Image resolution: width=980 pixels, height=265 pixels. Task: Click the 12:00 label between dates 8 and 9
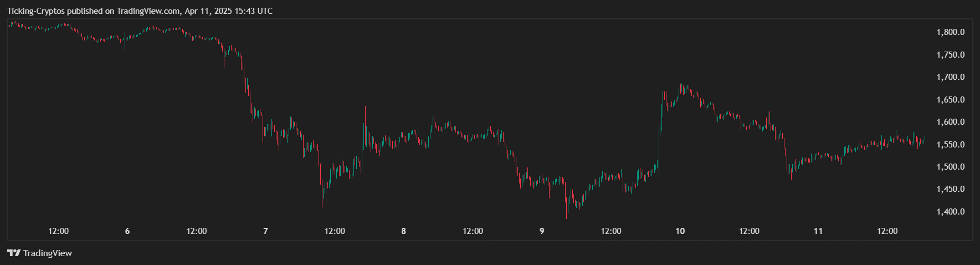tap(473, 231)
